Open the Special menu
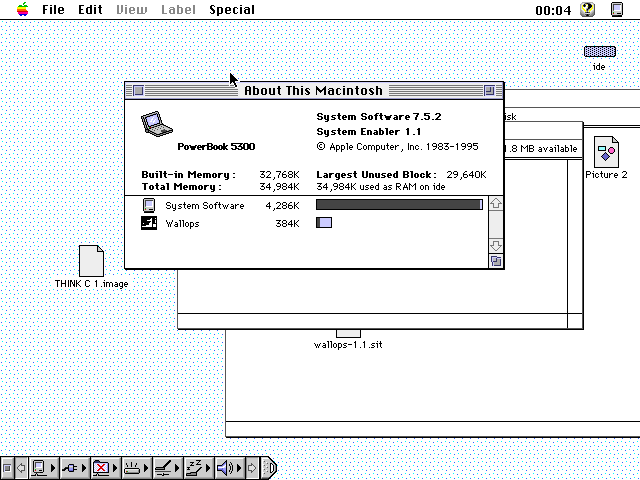The height and width of the screenshot is (480, 640). click(231, 10)
